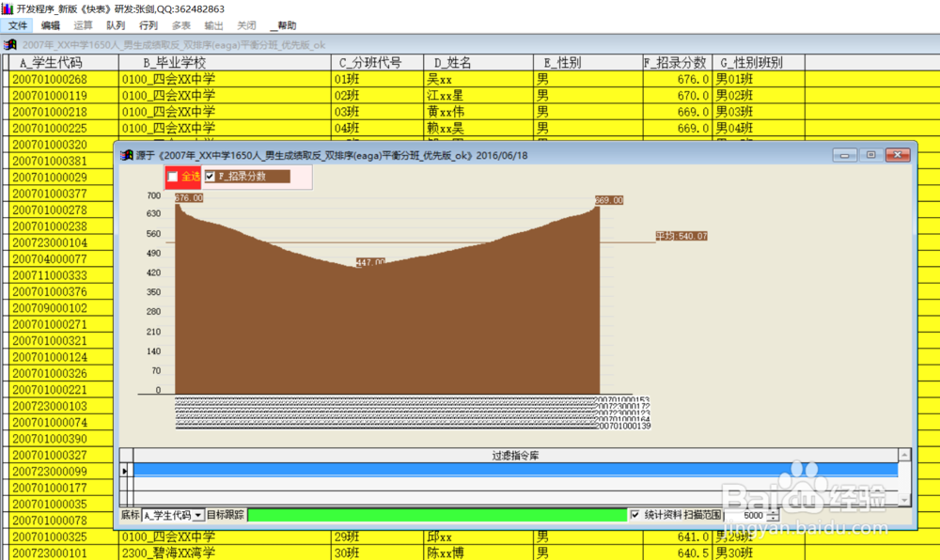Screen dimensions: 940x560
Task: Select score cell 640.5
Action: pyautogui.click(x=678, y=552)
